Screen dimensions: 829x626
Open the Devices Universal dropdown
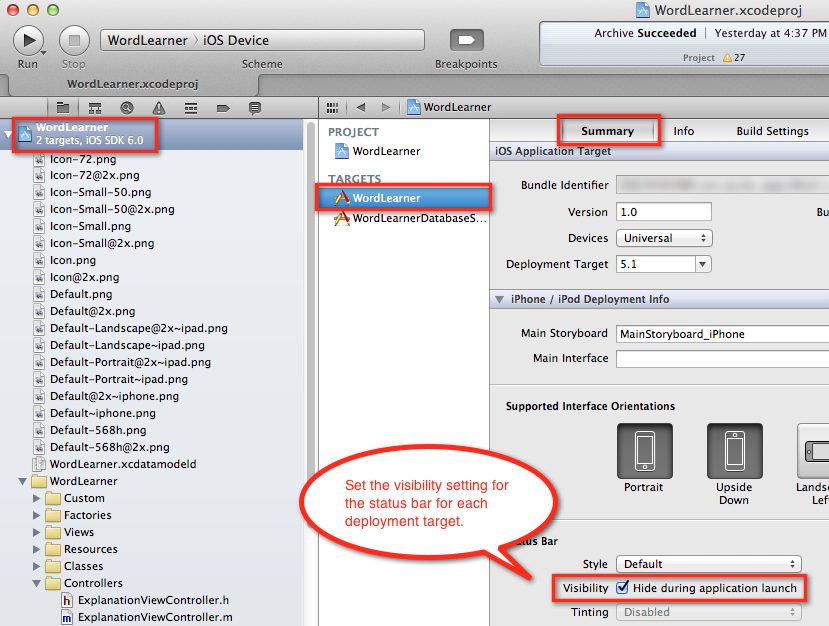pos(664,238)
